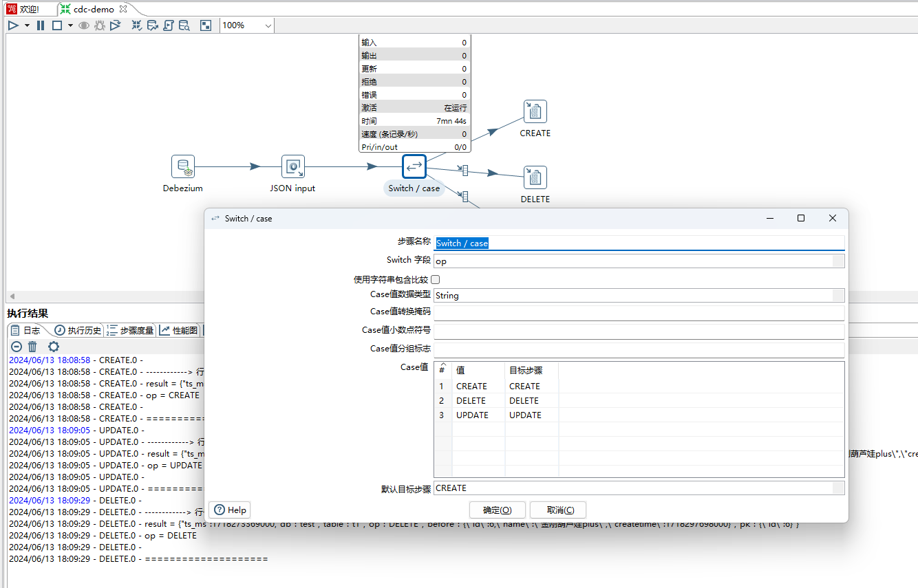
Task: Expand the 默认目标步骤 dropdown
Action: tap(837, 488)
